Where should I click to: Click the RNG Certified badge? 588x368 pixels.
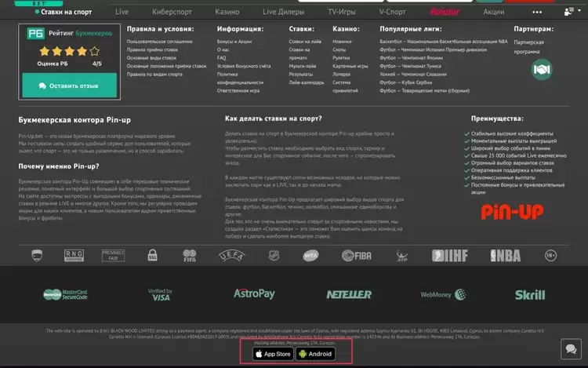click(74, 256)
